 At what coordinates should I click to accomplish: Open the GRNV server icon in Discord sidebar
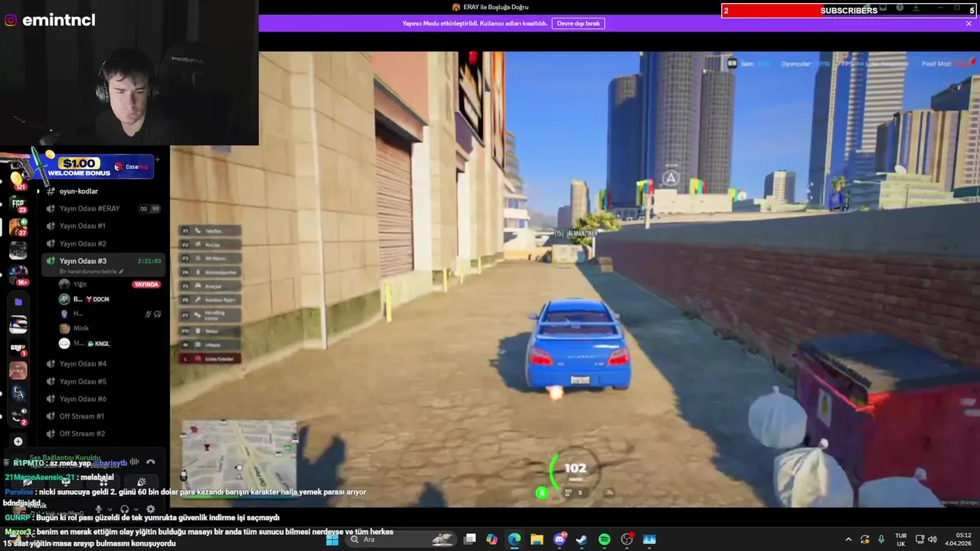[x=18, y=347]
